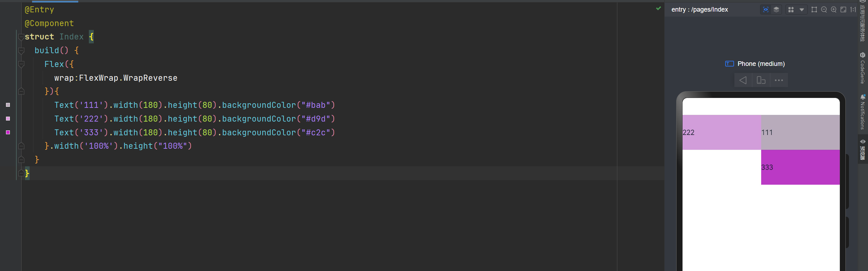The height and width of the screenshot is (271, 868).
Task: Open the three-dots more options menu
Action: point(779,80)
